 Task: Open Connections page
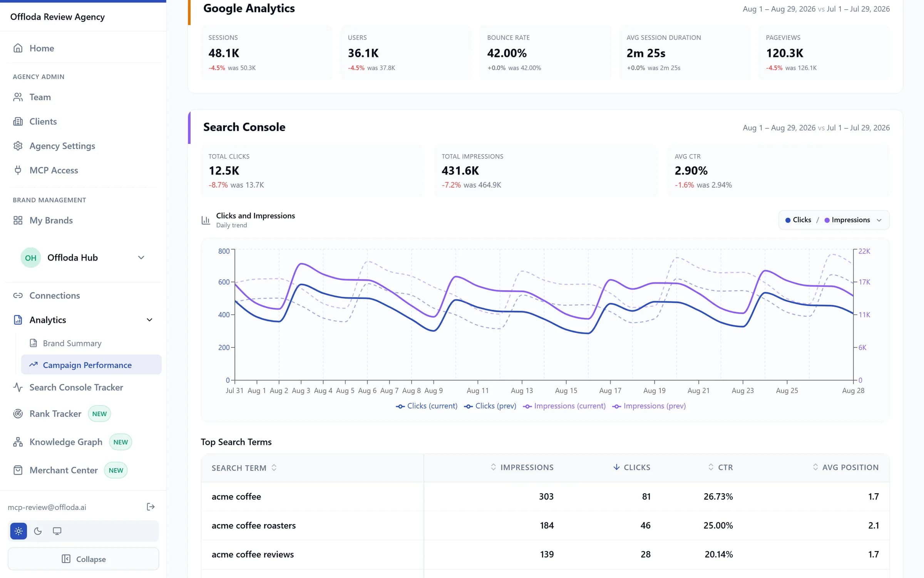click(55, 296)
